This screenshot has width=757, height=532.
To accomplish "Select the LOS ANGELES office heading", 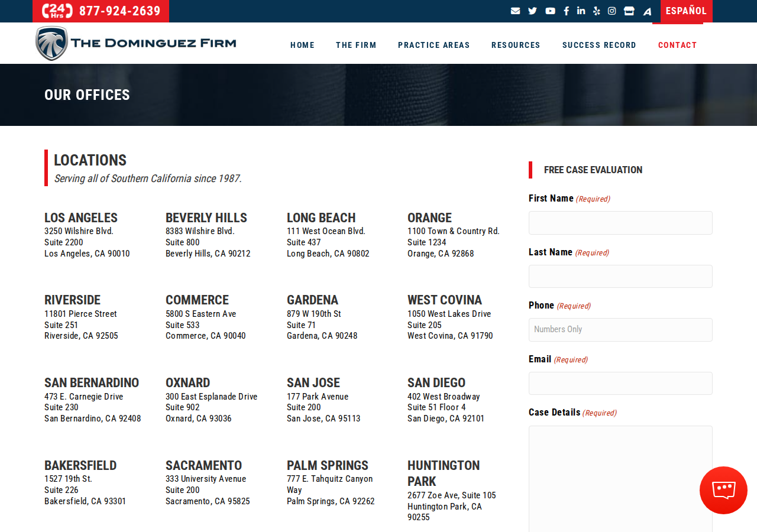I will click(81, 218).
